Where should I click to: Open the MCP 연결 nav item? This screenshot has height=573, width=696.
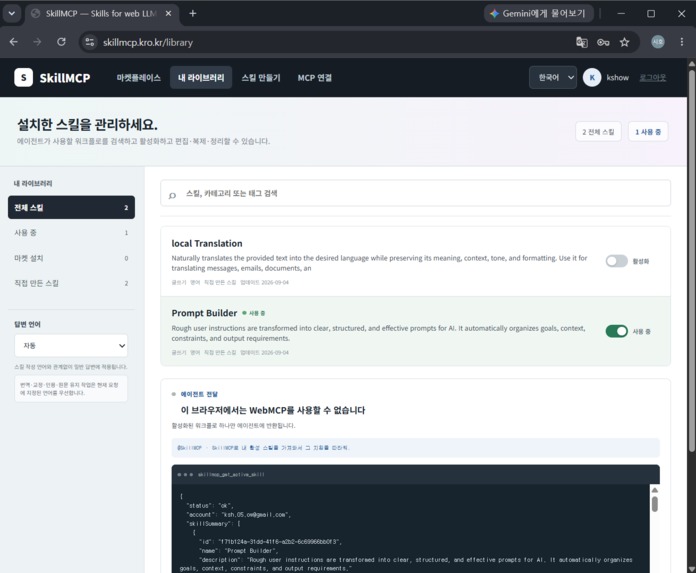(315, 78)
